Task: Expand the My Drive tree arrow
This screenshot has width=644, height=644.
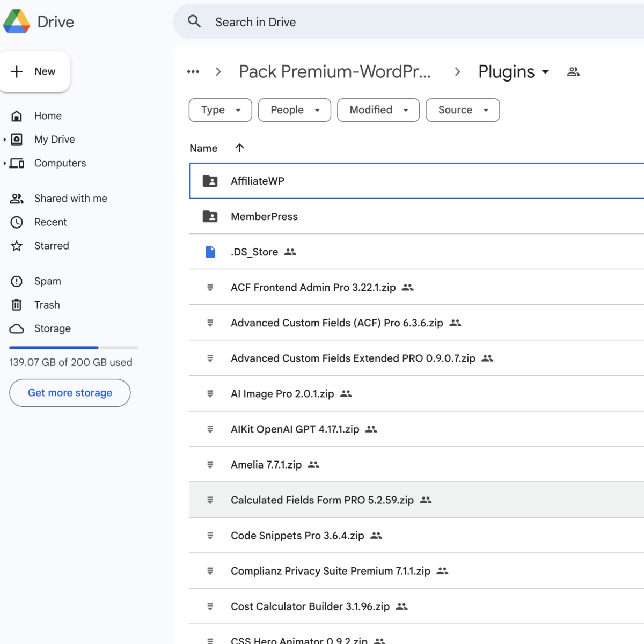Action: pos(5,140)
